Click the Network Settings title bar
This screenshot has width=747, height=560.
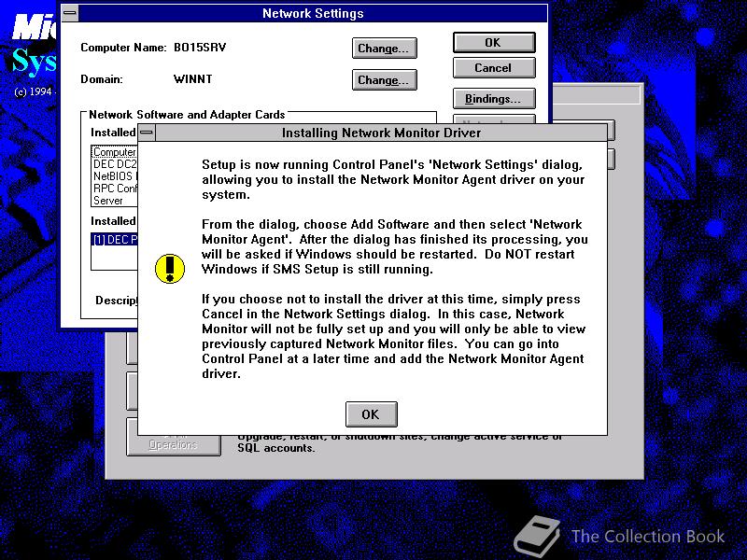(x=313, y=13)
